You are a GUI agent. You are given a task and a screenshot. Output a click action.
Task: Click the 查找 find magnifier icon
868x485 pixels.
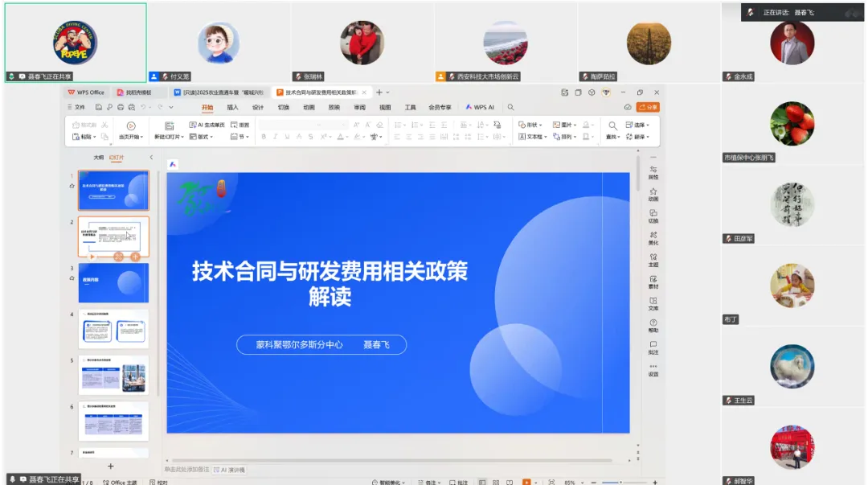pyautogui.click(x=612, y=125)
